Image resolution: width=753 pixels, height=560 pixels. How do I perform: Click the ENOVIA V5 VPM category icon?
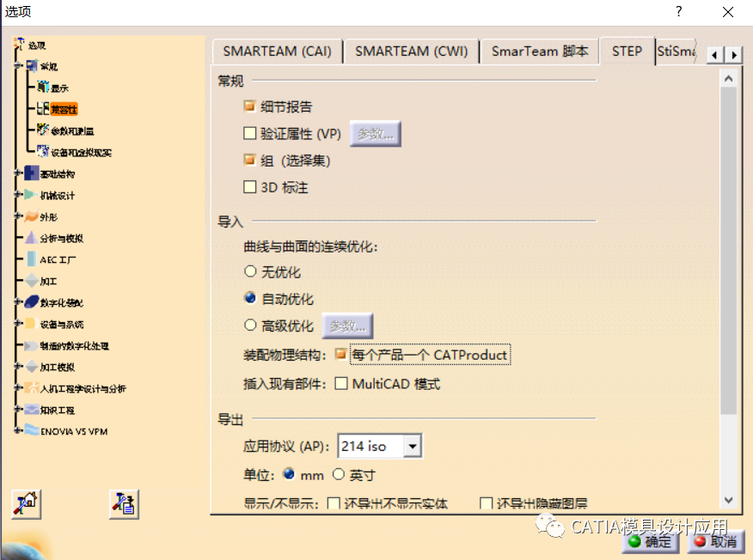(32, 430)
